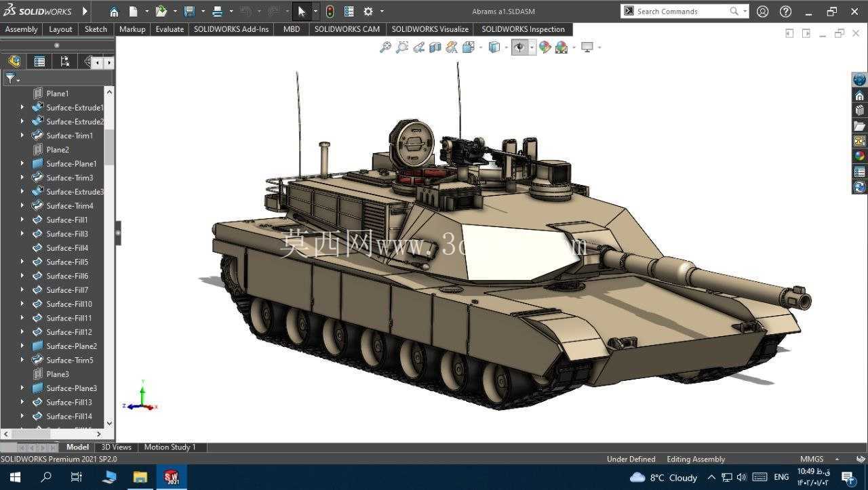Open View Settings monitor icon
The height and width of the screenshot is (490, 868).
tap(587, 47)
